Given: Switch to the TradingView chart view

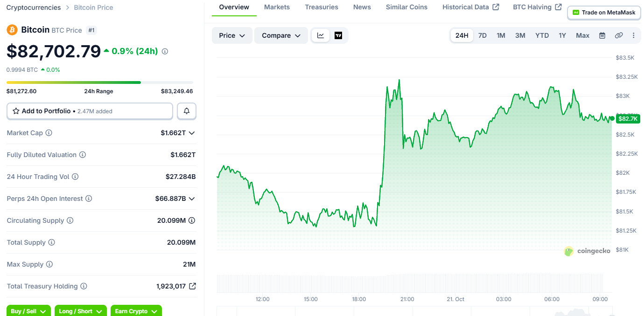Looking at the screenshot, I should [338, 35].
